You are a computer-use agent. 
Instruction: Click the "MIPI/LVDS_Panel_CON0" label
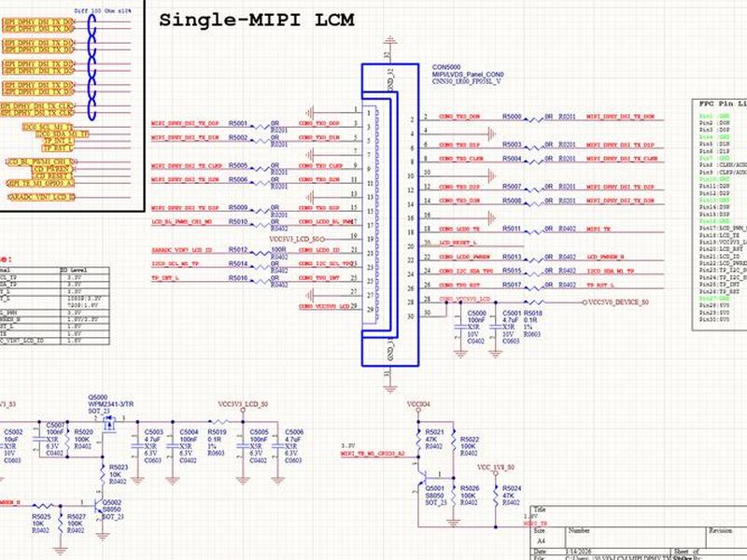click(468, 75)
